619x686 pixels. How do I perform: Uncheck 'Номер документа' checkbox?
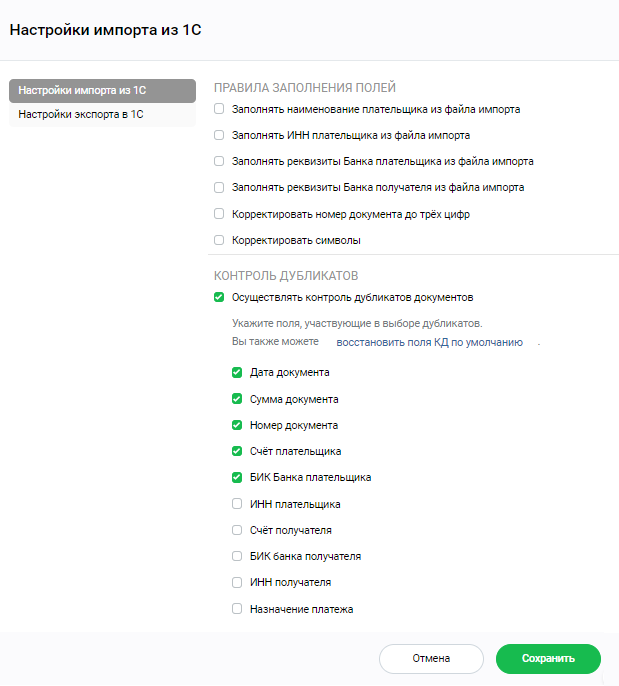click(x=237, y=425)
